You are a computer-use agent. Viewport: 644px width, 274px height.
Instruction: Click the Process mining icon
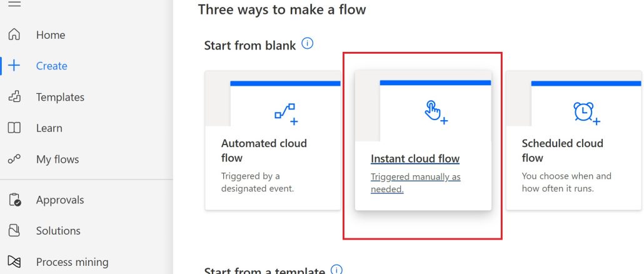coord(14,261)
